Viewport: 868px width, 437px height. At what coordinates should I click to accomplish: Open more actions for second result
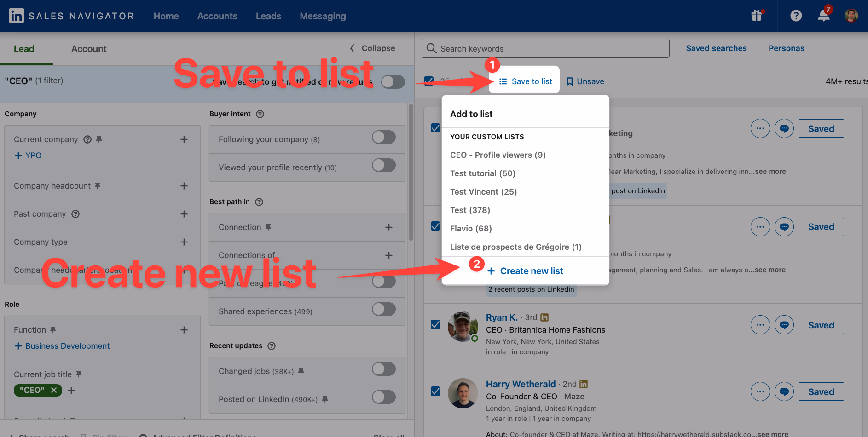click(x=760, y=227)
